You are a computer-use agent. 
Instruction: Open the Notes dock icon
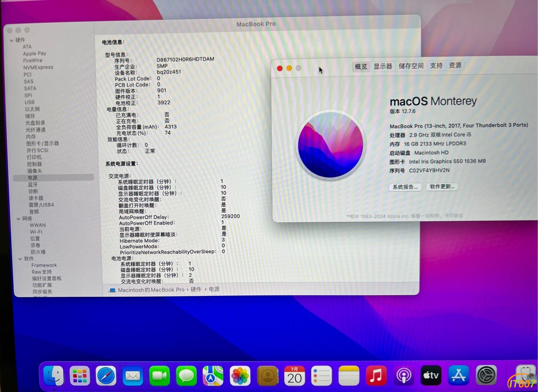tap(349, 376)
